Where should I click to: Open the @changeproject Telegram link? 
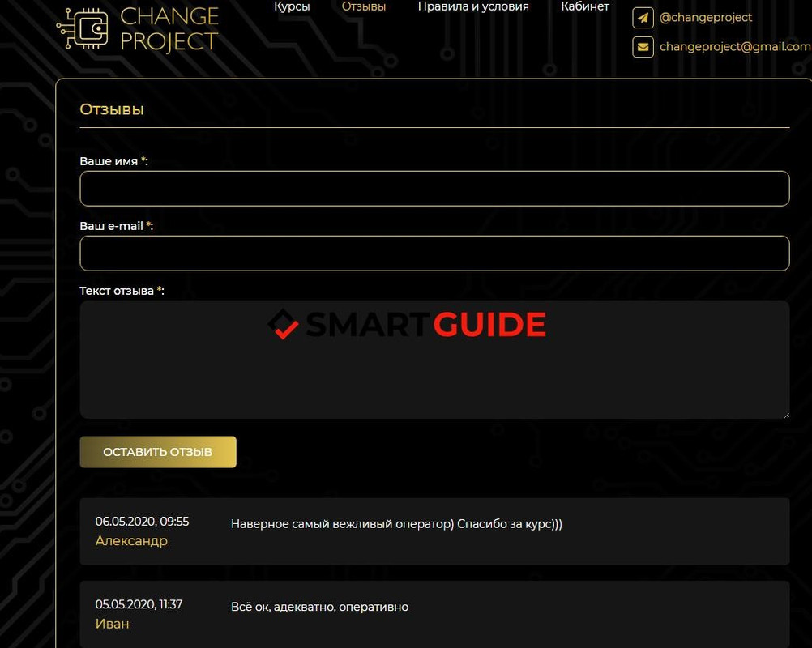coord(705,18)
